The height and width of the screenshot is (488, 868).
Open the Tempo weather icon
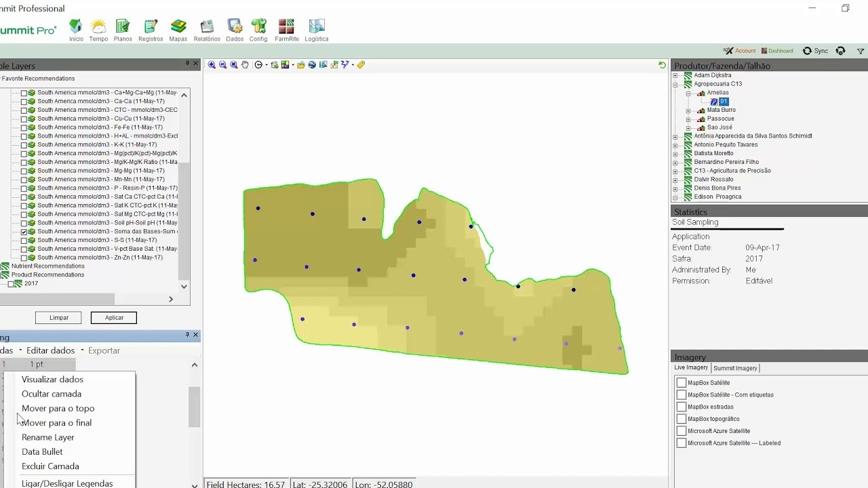(98, 30)
